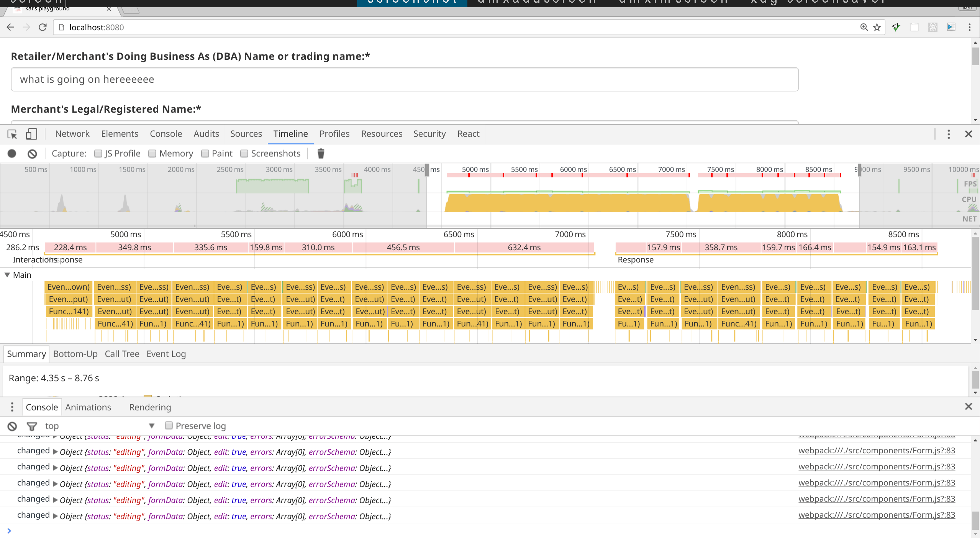Open the DevTools three-dot customization menu
980x538 pixels.
point(949,134)
